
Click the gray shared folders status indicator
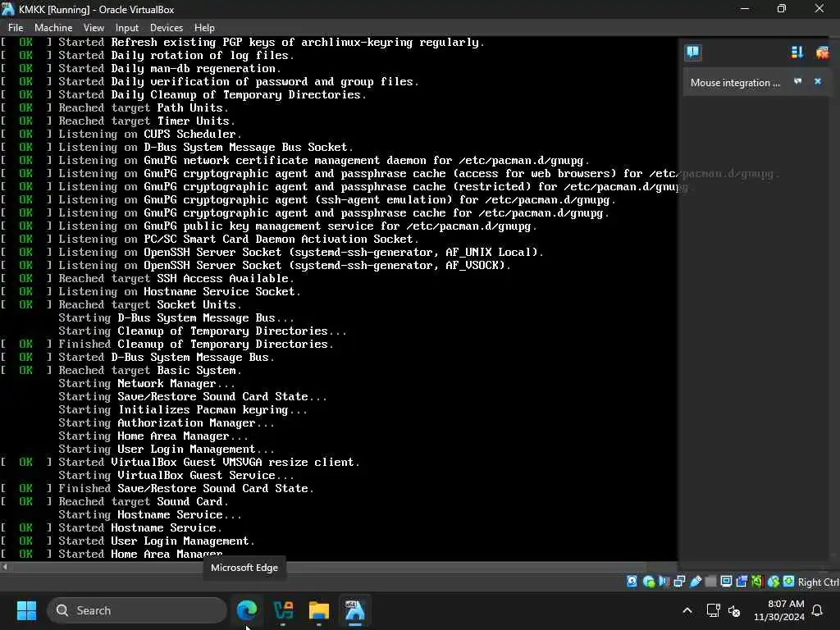tap(711, 582)
